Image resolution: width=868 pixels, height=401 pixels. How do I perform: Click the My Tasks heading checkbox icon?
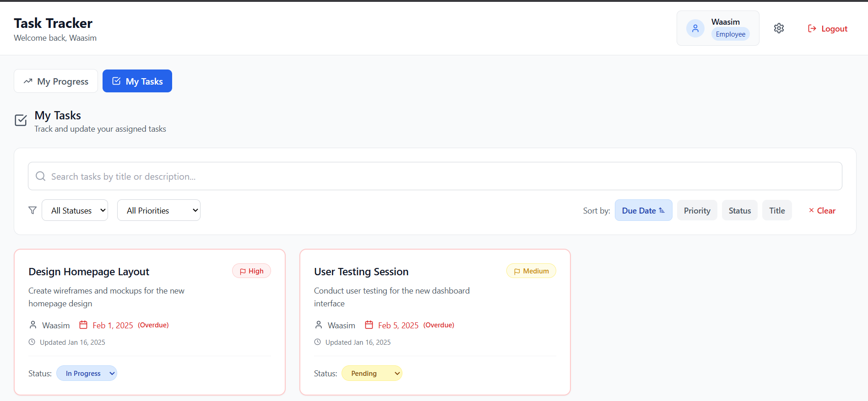[x=21, y=120]
